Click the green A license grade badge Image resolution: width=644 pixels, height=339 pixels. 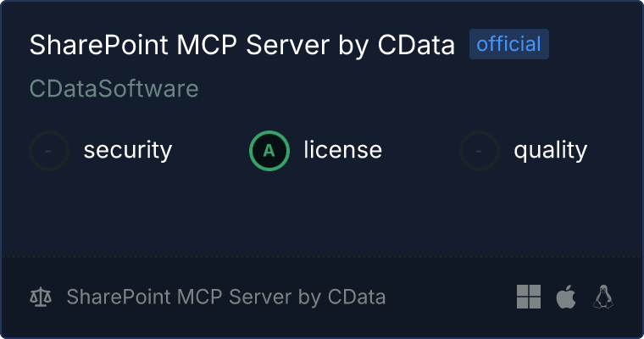[269, 151]
